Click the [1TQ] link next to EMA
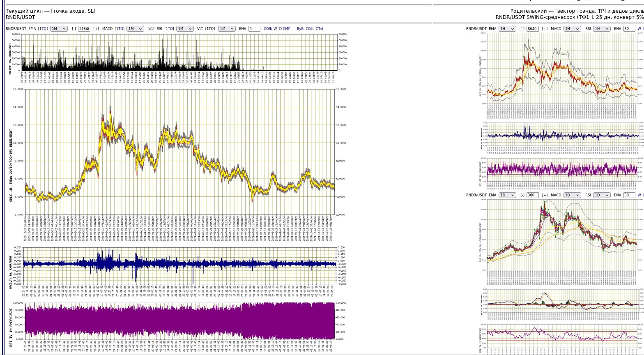The width and height of the screenshot is (644, 355). pos(43,29)
